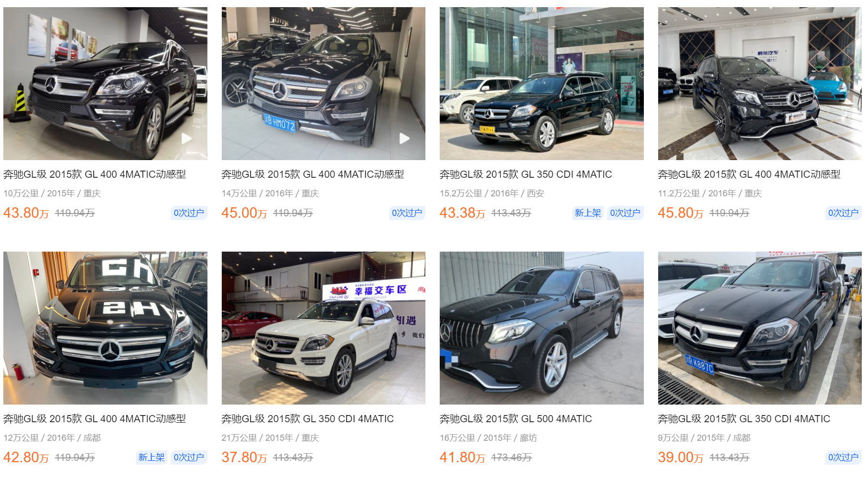Open the 45.80万 GL 400 car photo

760,83
